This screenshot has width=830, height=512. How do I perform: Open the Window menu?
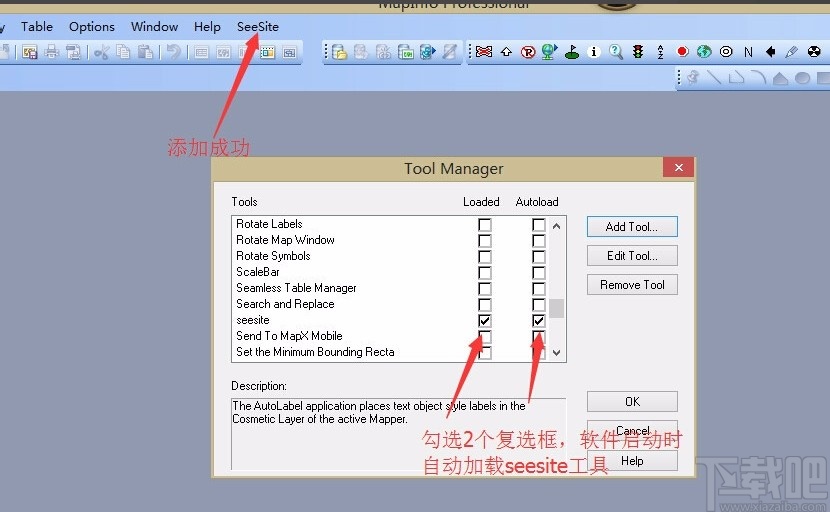pos(155,26)
